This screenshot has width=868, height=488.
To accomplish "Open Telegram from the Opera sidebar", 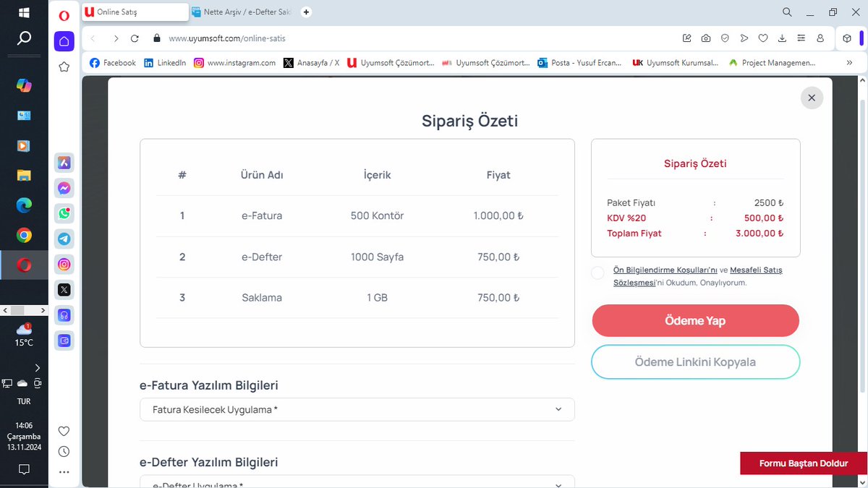I will pyautogui.click(x=64, y=239).
